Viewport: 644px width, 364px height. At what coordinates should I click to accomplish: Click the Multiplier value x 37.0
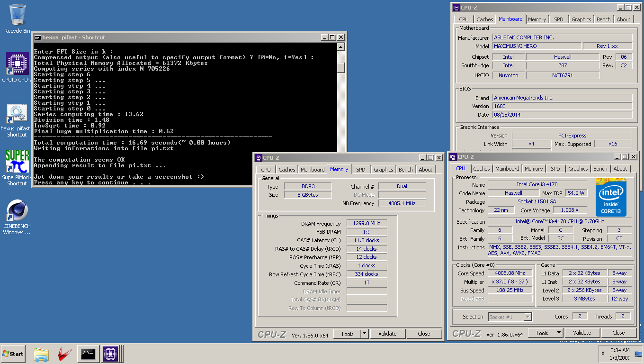coord(510,282)
